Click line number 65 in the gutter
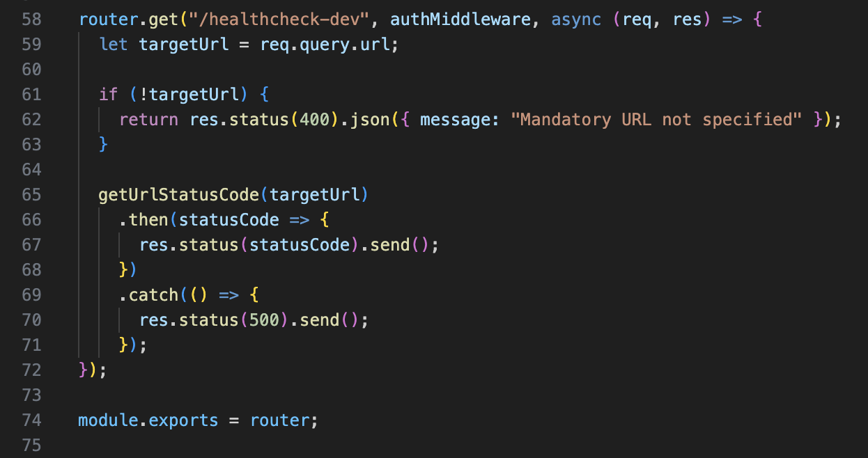The image size is (868, 458). coord(31,194)
